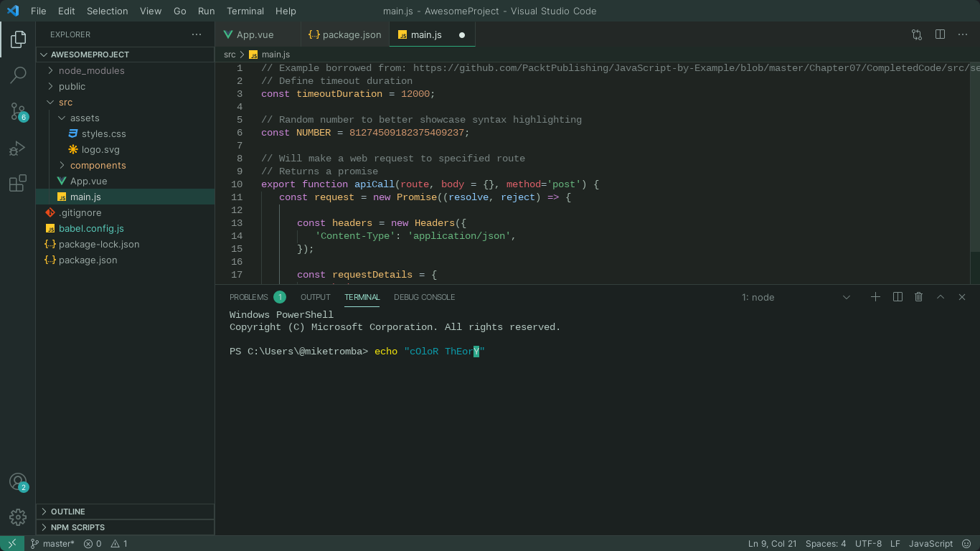Switch to the DEBUG CONSOLE tab
The height and width of the screenshot is (551, 980).
click(x=424, y=297)
